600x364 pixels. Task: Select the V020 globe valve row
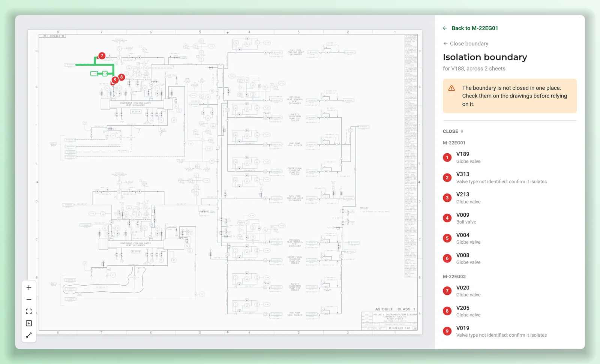click(510, 291)
